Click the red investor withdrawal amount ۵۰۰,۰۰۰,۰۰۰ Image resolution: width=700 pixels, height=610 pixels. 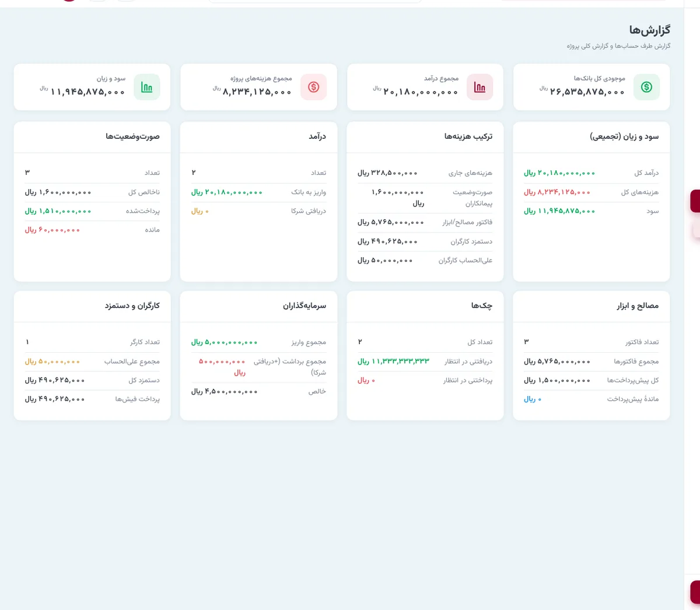[222, 362]
